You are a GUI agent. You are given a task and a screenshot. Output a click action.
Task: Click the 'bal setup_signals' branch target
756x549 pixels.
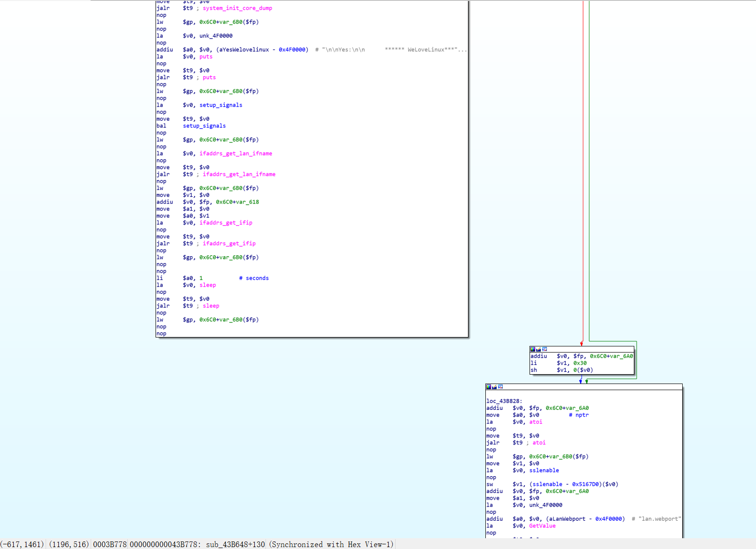click(x=204, y=125)
